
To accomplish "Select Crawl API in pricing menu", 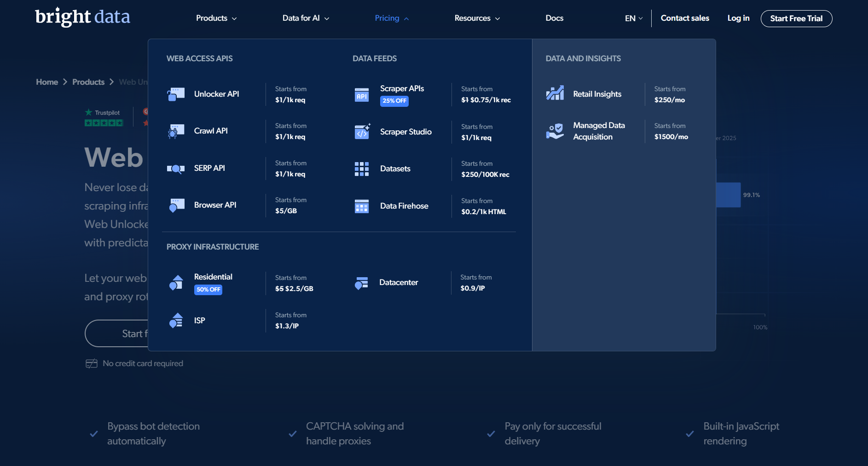I will (211, 131).
